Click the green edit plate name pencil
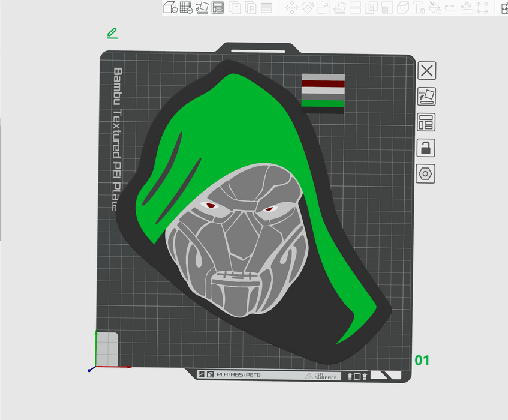The height and width of the screenshot is (420, 508). click(x=112, y=33)
